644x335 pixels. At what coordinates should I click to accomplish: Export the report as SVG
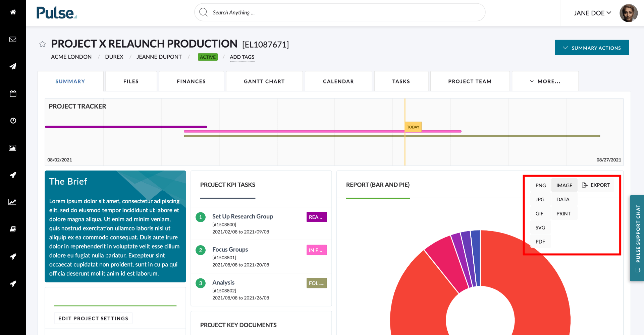[x=541, y=227]
